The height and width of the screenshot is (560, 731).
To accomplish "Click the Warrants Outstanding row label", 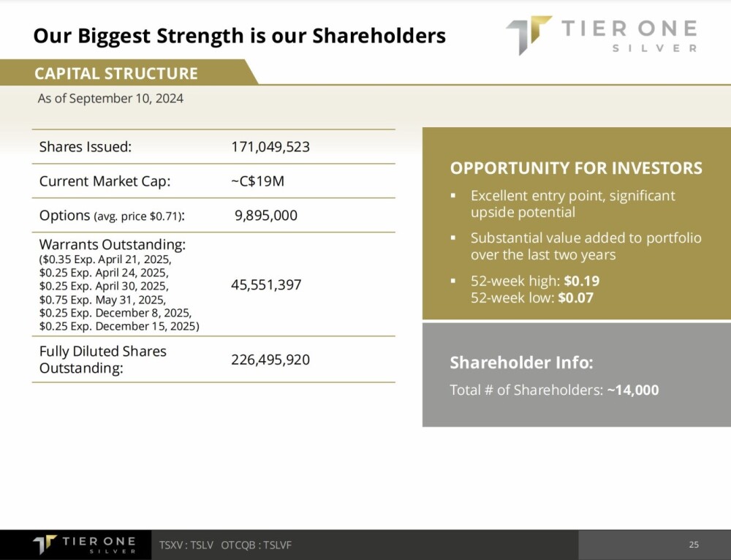I will click(113, 243).
